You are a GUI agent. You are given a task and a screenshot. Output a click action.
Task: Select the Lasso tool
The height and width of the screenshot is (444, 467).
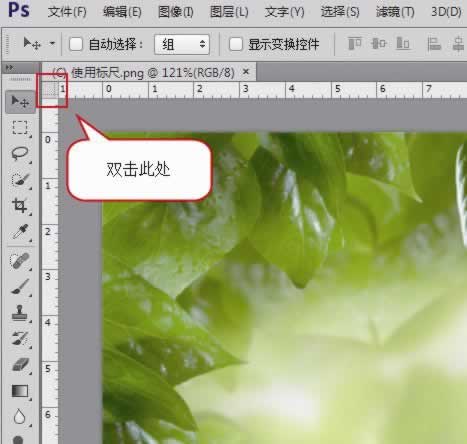20,154
